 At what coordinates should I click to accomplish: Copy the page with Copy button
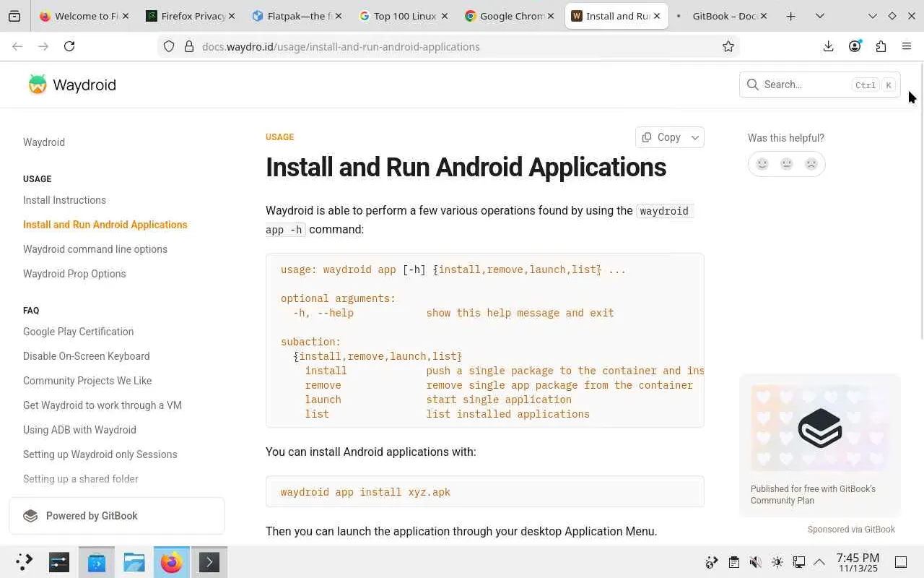pos(662,137)
